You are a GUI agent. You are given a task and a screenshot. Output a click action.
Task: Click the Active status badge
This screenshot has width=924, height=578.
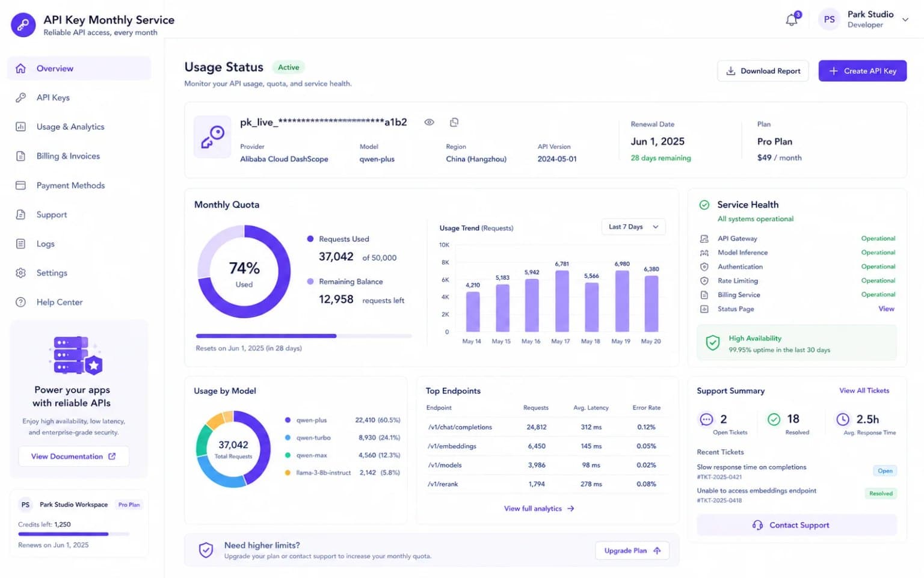pyautogui.click(x=289, y=67)
